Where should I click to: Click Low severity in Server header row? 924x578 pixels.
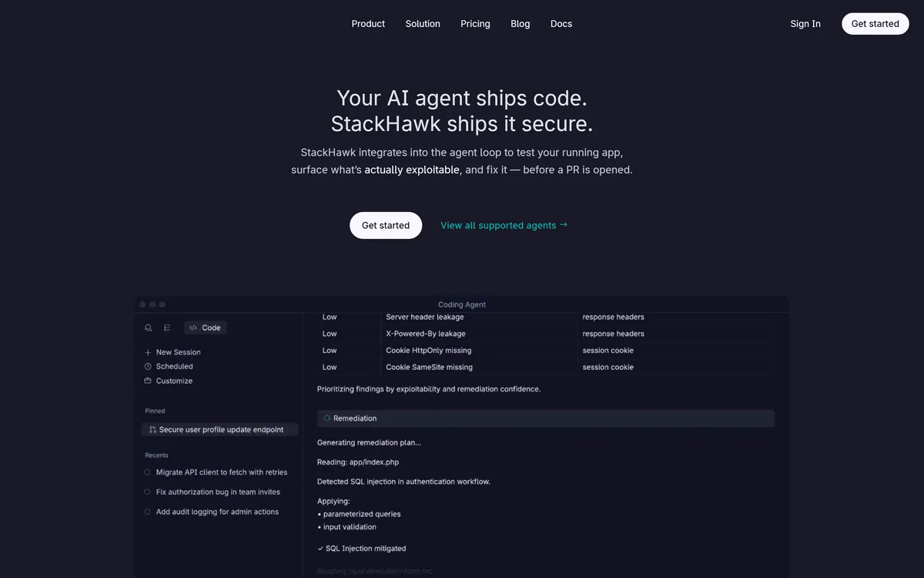pos(330,317)
